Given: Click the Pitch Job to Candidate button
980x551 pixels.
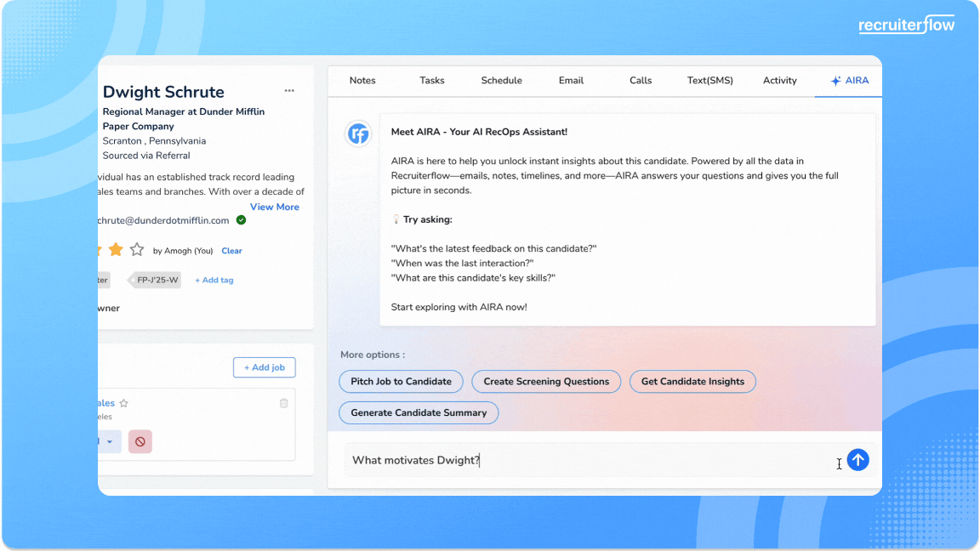Looking at the screenshot, I should point(401,382).
